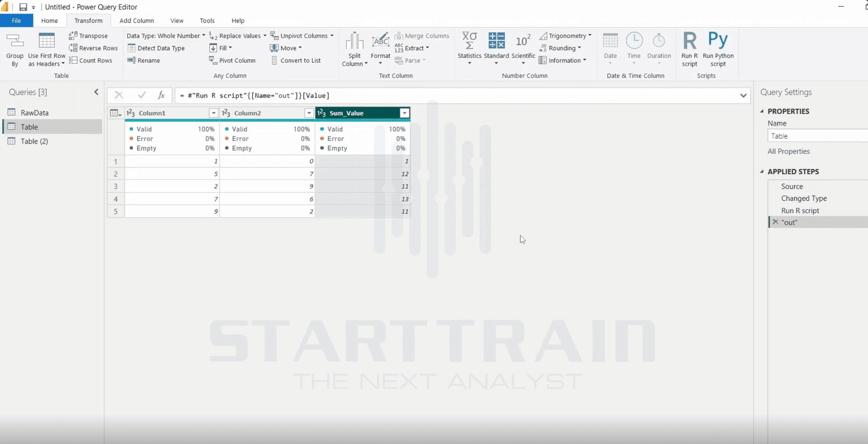
Task: Click the Group By icon
Action: [15, 42]
